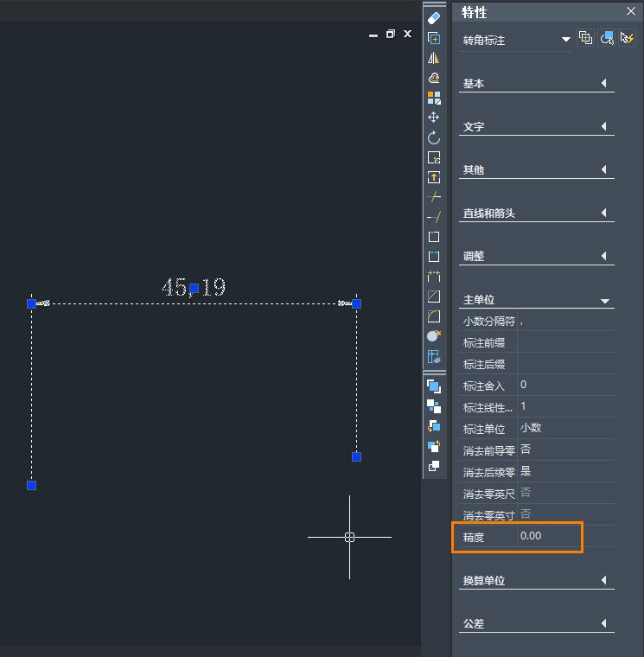644x657 pixels.
Task: Click the Send to Back draw order icon
Action: 434,406
